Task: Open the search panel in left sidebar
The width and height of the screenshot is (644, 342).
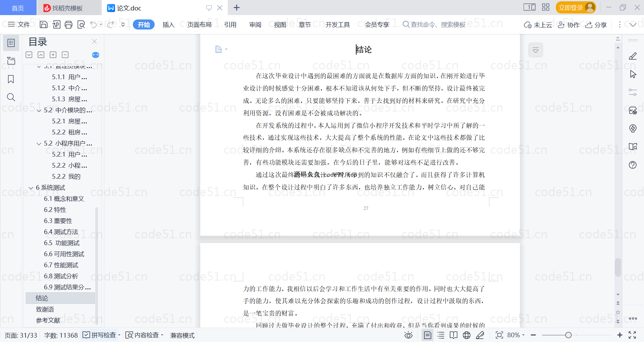Action: point(11,97)
